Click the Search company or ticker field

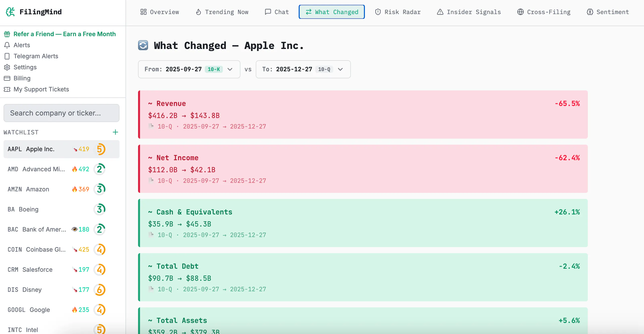pos(61,113)
